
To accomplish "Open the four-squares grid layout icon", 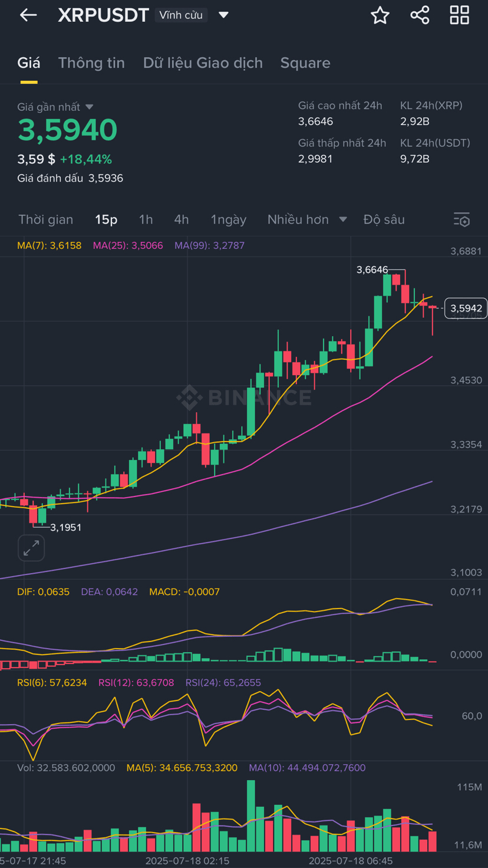I will pyautogui.click(x=460, y=15).
